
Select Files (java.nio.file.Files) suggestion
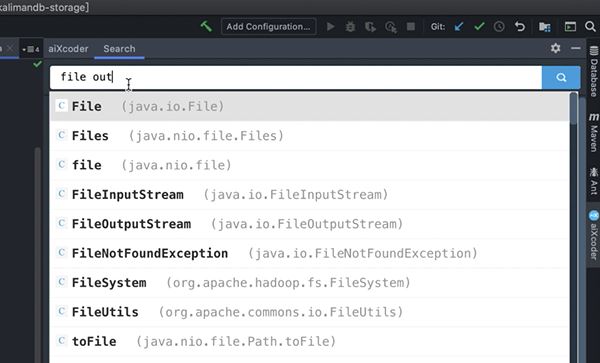pos(310,136)
